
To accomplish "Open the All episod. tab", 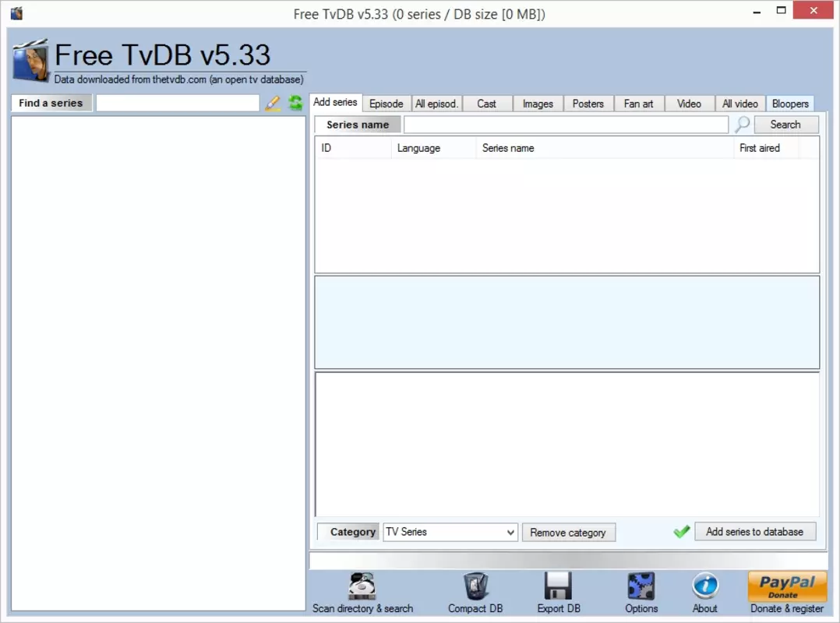I will pos(436,104).
